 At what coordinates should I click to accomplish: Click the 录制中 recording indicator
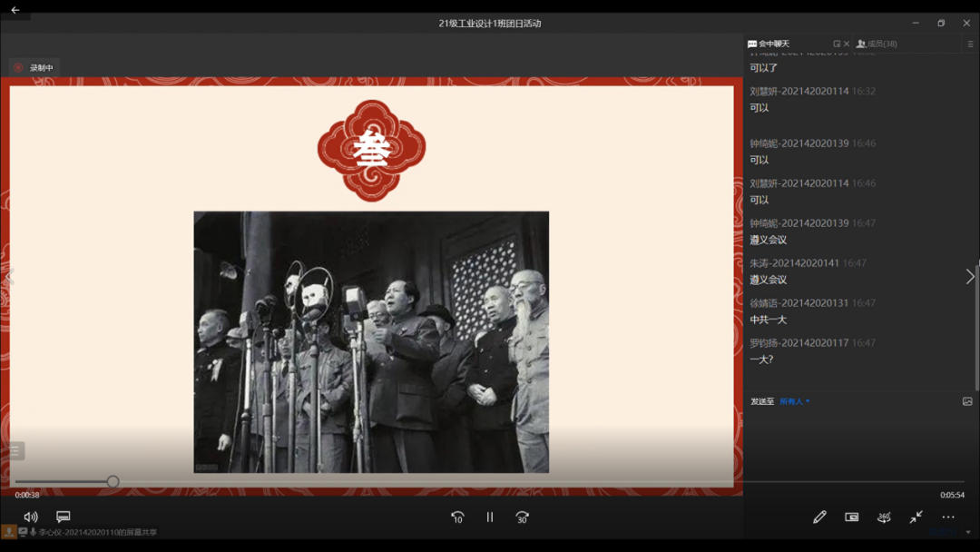point(35,67)
